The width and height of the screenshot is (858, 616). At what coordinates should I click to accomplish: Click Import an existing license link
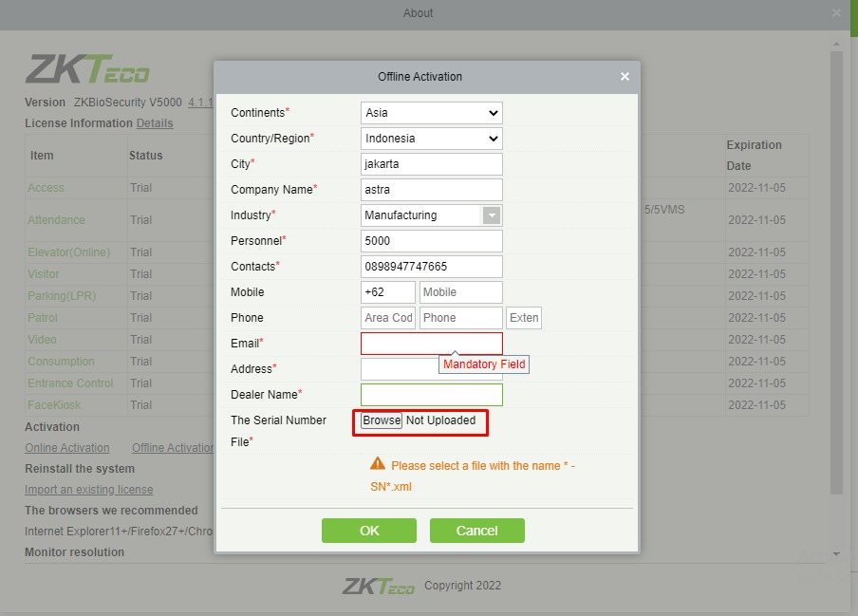point(88,490)
